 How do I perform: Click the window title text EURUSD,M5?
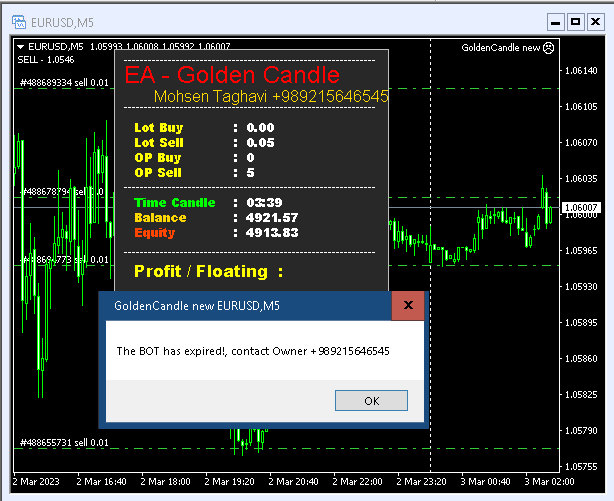(x=62, y=23)
